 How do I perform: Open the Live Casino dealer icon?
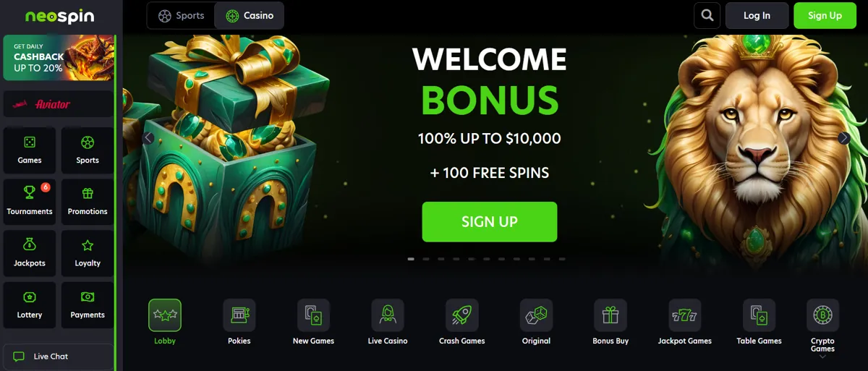(x=388, y=315)
